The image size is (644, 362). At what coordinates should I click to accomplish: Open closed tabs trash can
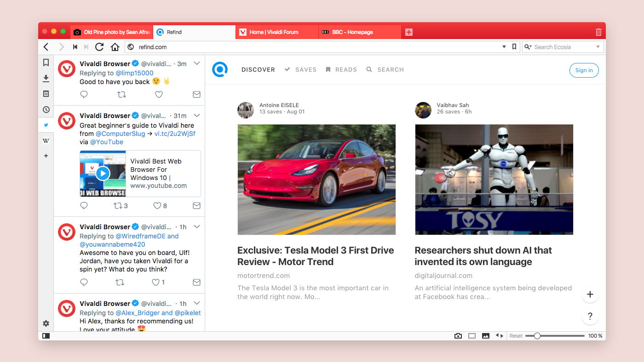click(598, 32)
